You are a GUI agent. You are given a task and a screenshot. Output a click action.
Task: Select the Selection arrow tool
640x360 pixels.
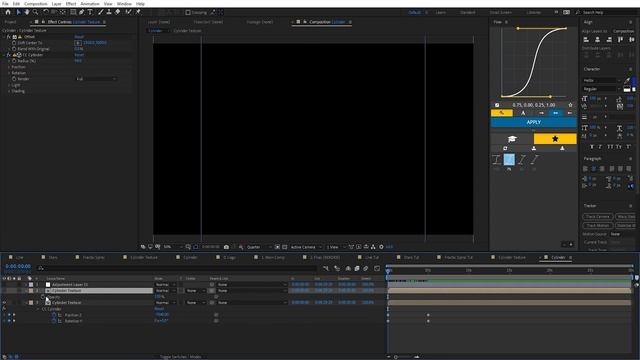pyautogui.click(x=18, y=12)
